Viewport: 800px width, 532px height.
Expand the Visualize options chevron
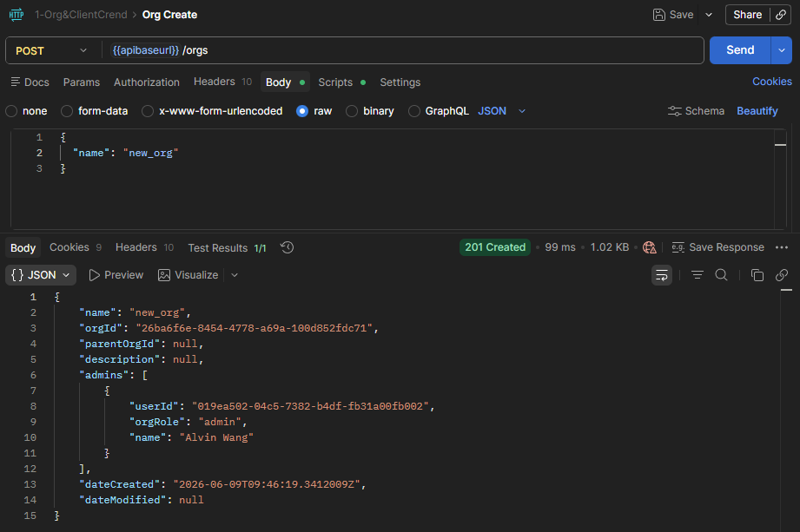(x=235, y=275)
